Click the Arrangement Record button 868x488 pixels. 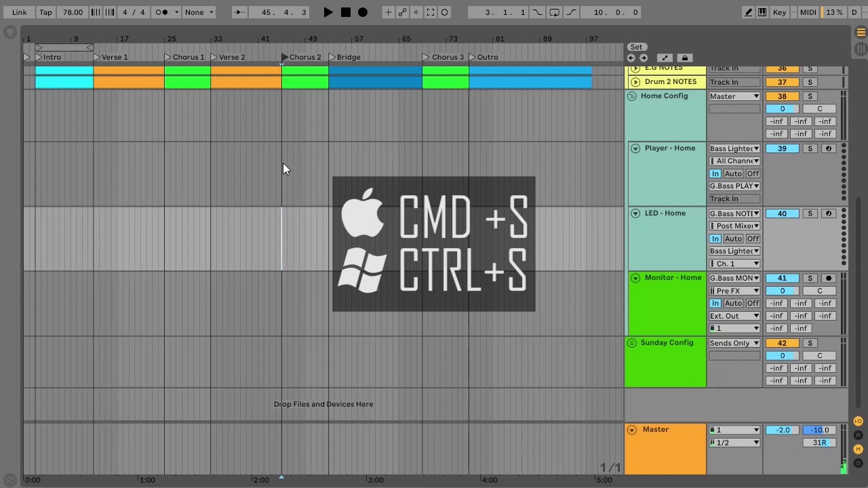(363, 12)
